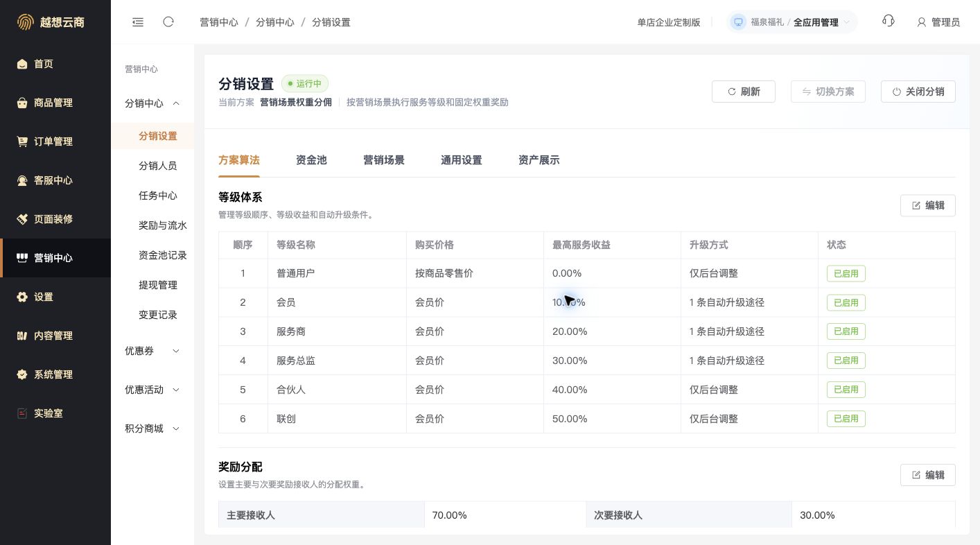Click the 客服中心 headset icon in sidebar

[22, 180]
